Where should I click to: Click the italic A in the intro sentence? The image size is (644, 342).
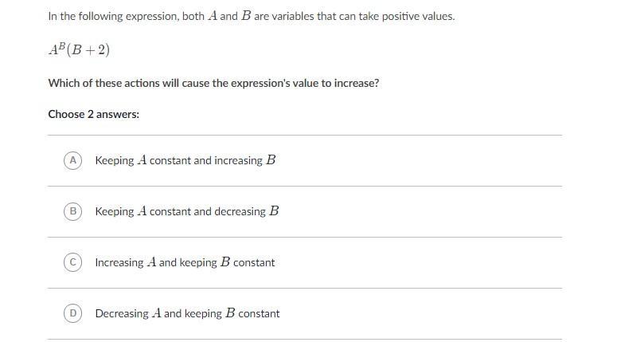pos(213,16)
